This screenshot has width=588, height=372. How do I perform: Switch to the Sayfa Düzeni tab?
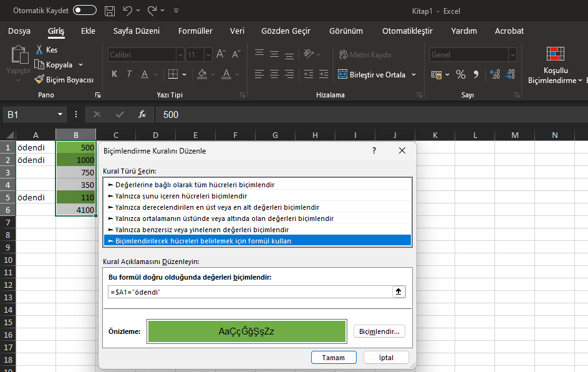tap(137, 31)
